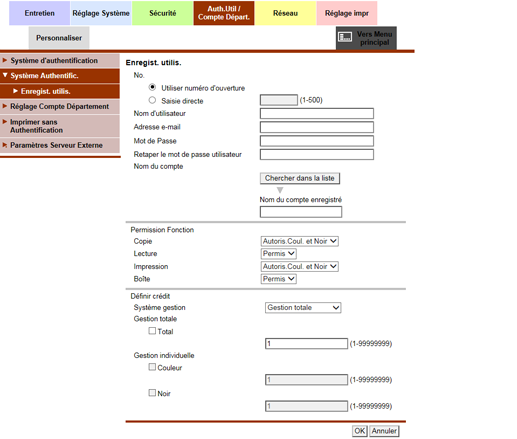Screen dimensions: 517x439
Task: Open Système gestion dropdown
Action: (x=303, y=307)
